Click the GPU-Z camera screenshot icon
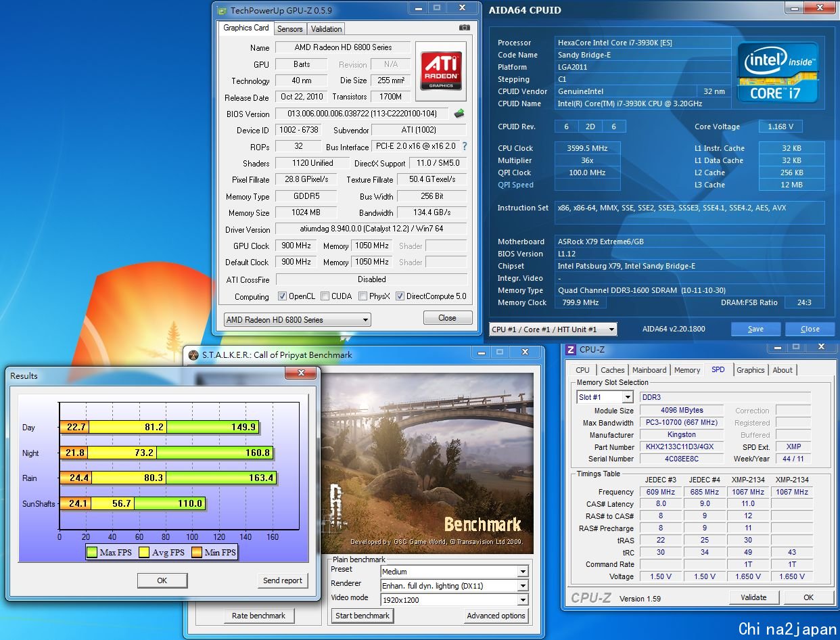 tap(464, 28)
